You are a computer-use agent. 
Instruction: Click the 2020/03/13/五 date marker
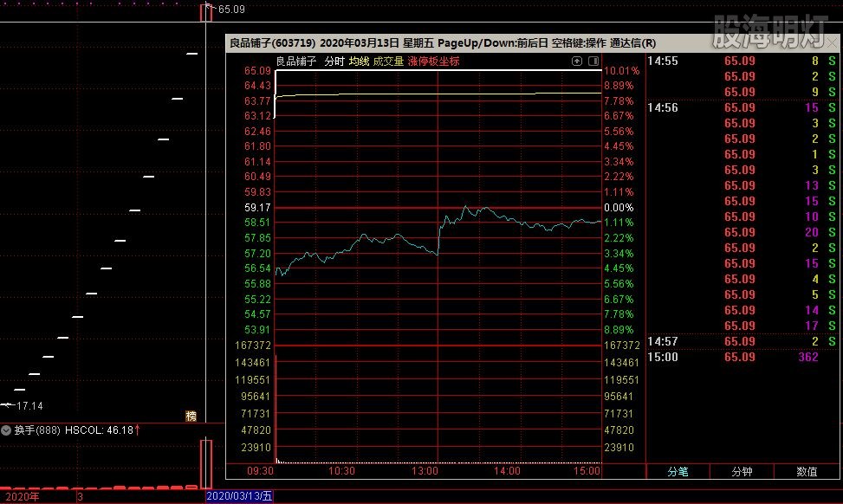pos(240,496)
